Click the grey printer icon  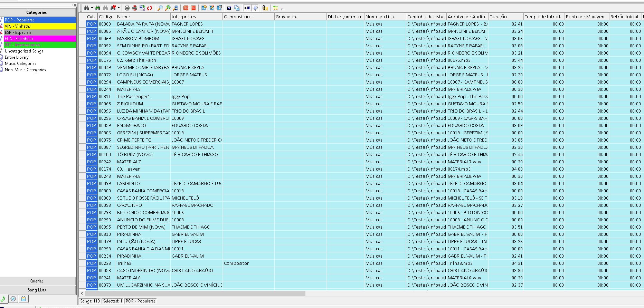click(127, 8)
